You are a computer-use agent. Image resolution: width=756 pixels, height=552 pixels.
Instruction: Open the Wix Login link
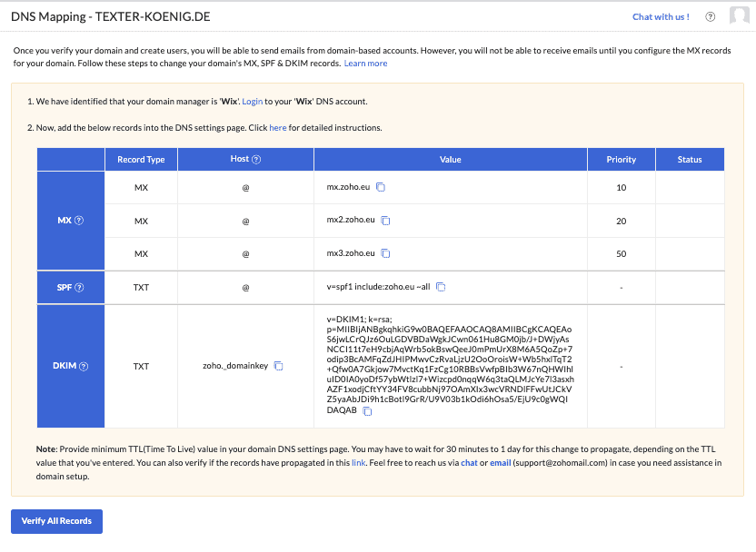click(253, 102)
